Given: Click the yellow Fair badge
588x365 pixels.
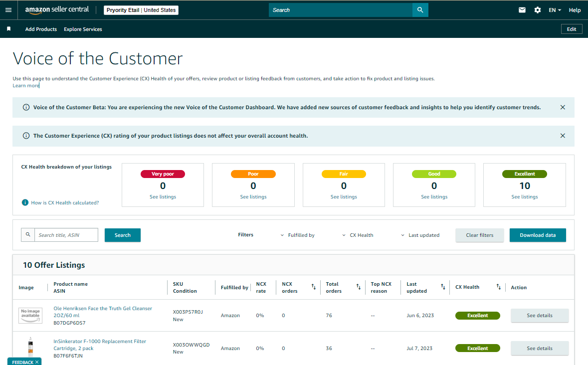Looking at the screenshot, I should 344,174.
